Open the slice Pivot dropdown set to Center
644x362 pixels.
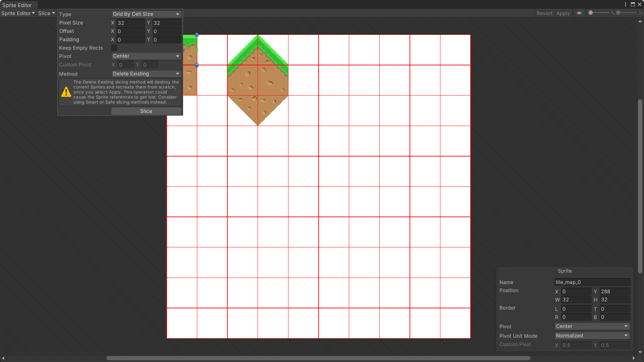tap(146, 56)
